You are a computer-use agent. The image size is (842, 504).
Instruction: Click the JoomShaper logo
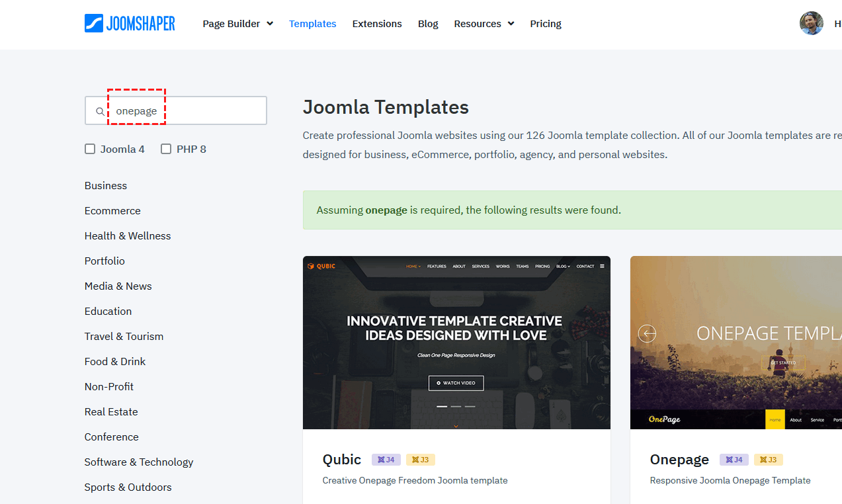pyautogui.click(x=130, y=23)
